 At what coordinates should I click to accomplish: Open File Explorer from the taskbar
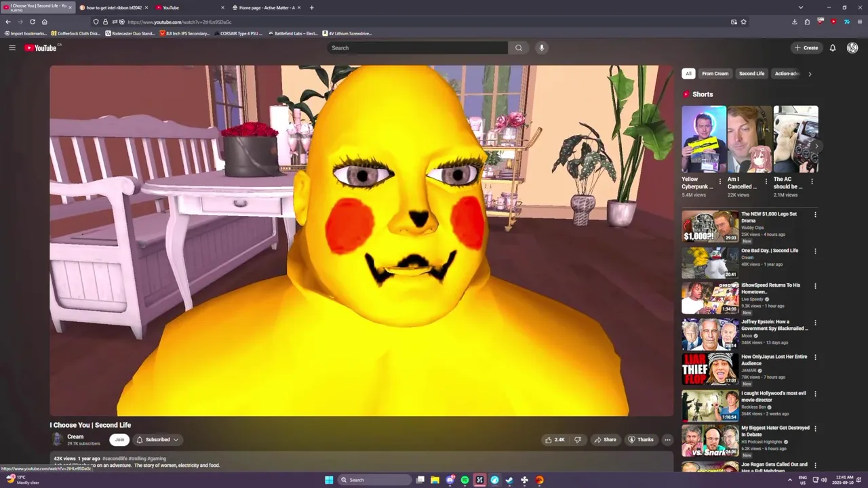pyautogui.click(x=435, y=480)
